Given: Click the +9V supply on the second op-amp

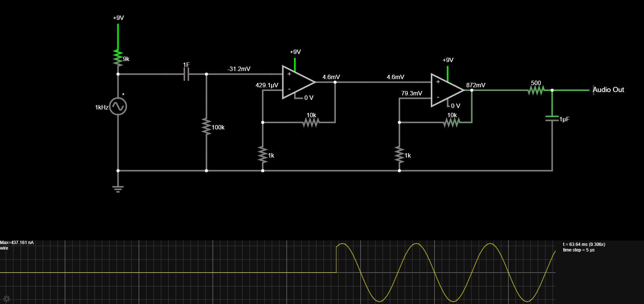Looking at the screenshot, I should 448,60.
